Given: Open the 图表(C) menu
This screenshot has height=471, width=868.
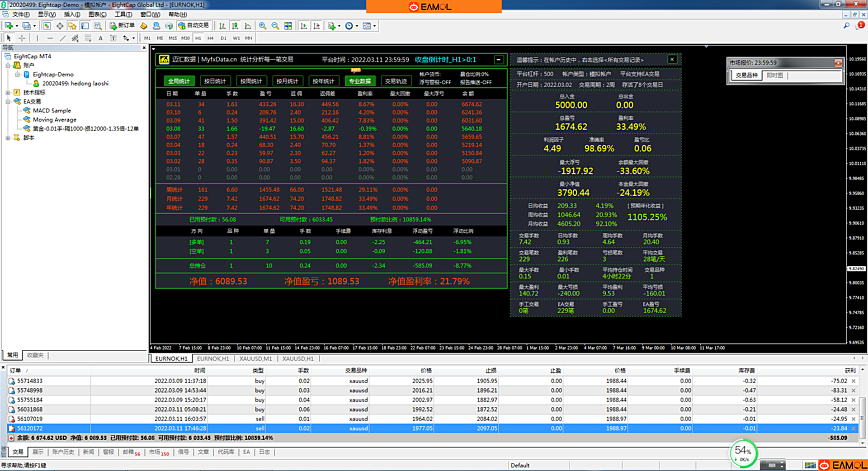Looking at the screenshot, I should (97, 14).
